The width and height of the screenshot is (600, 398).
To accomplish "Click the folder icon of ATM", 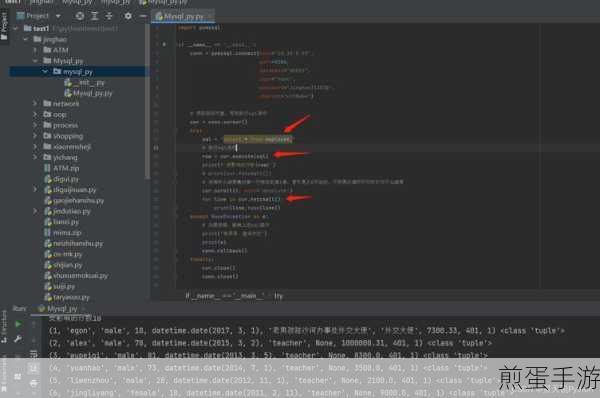I will pyautogui.click(x=47, y=50).
